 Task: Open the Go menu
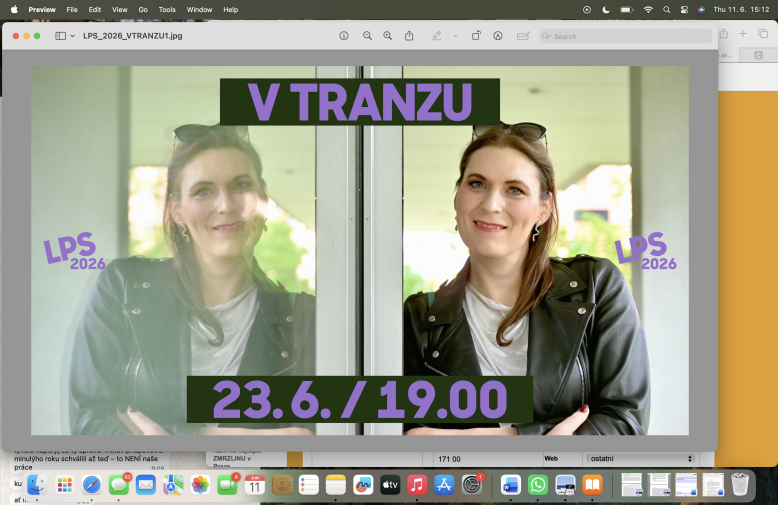click(x=143, y=9)
